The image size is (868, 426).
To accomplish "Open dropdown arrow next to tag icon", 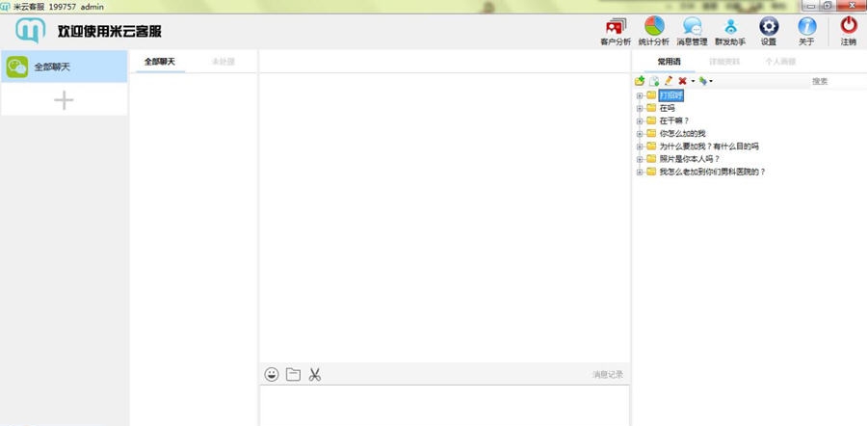I will [711, 81].
